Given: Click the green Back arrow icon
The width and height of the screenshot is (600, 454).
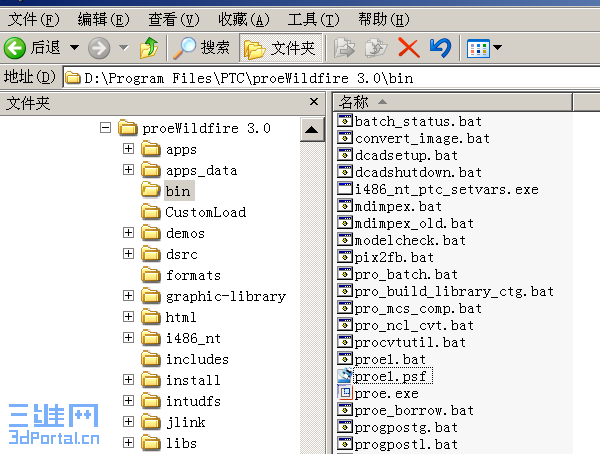Looking at the screenshot, I should coord(15,48).
